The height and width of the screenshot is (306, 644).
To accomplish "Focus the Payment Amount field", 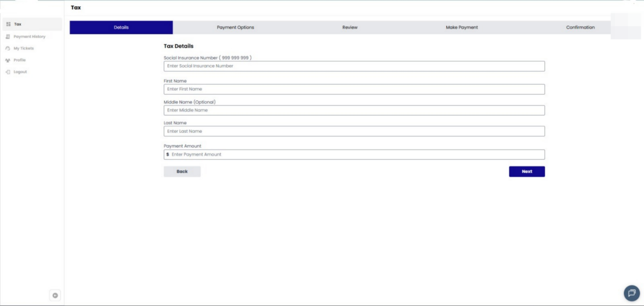I will [x=354, y=154].
